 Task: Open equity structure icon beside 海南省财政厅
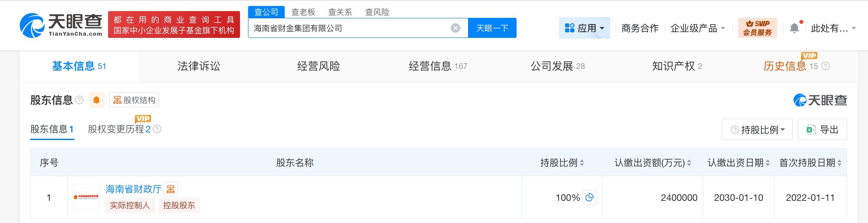[171, 189]
